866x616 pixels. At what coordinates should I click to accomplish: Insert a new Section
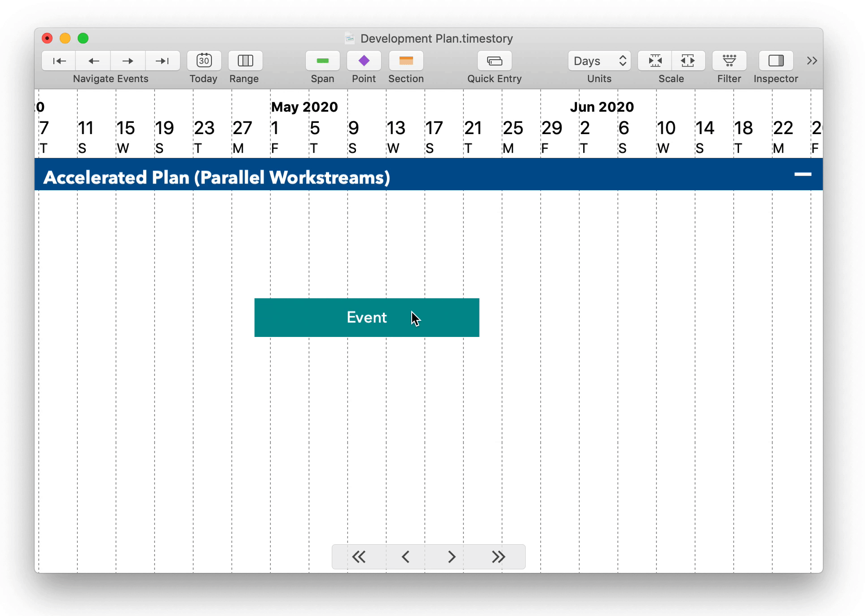click(405, 61)
